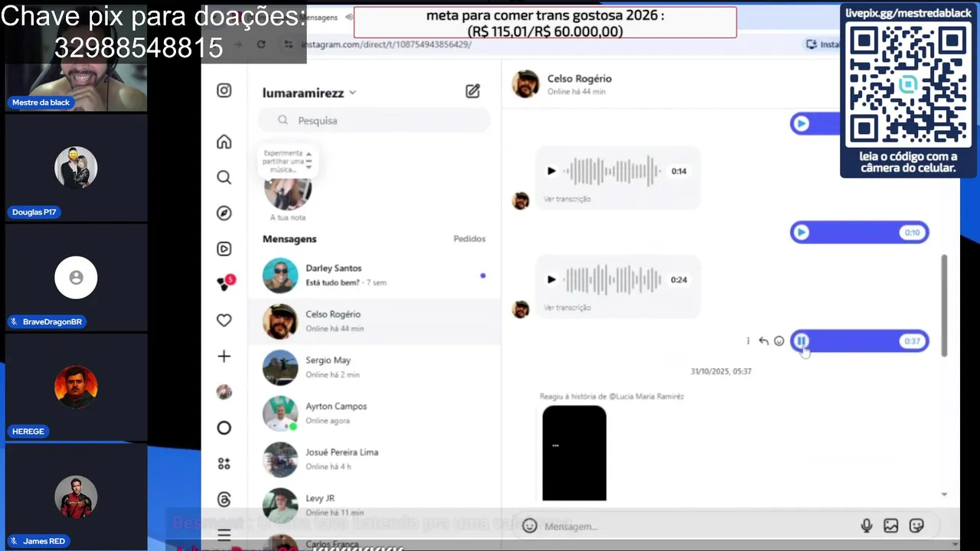980x551 pixels.
Task: Open Levy JR conversation
Action: point(374,505)
